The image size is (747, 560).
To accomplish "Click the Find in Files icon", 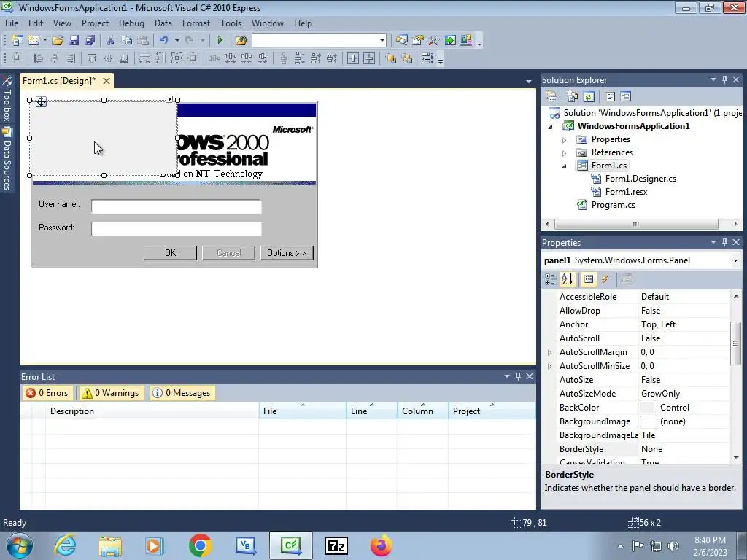I will click(x=241, y=41).
